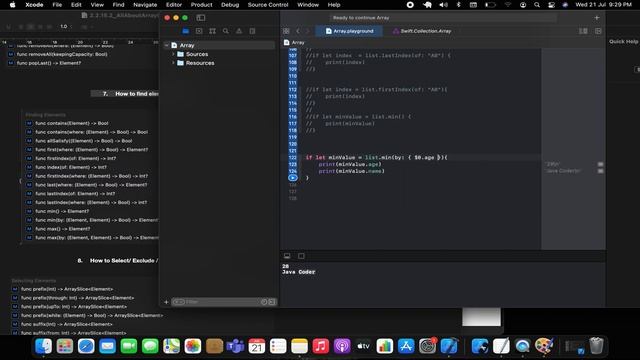
Task: Show quick look for Java Coder result
Action: (x=600, y=171)
